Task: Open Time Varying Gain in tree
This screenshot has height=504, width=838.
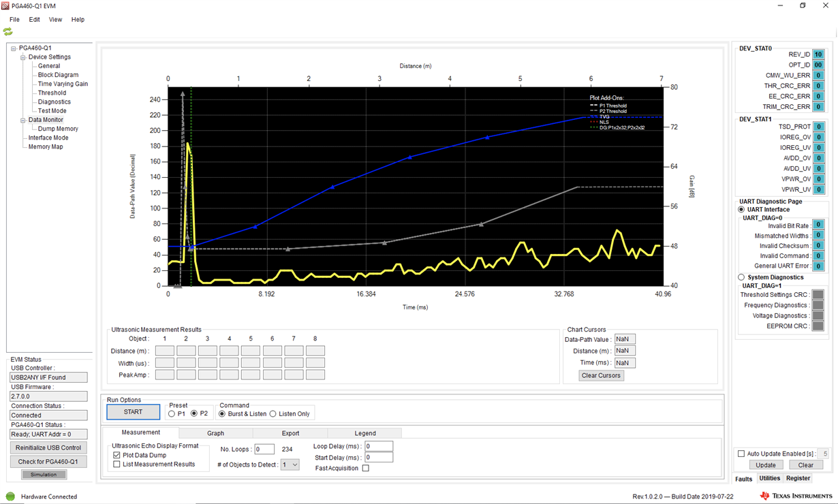Action: click(x=63, y=84)
